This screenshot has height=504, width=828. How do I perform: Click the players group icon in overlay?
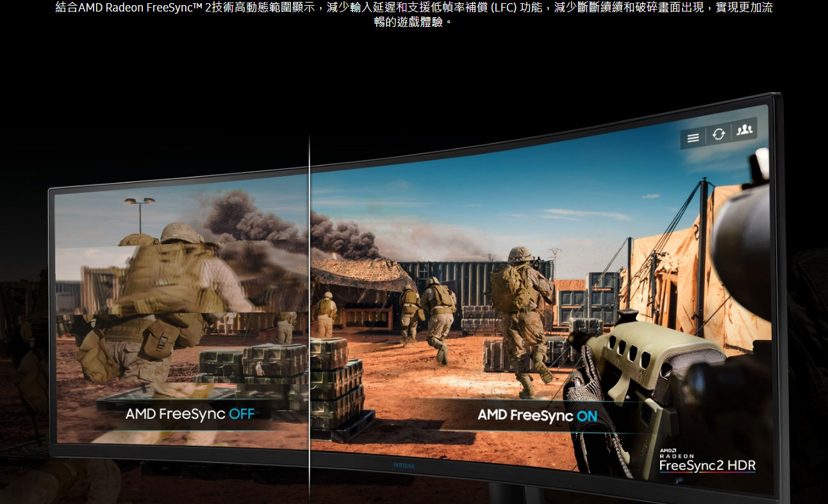(744, 130)
